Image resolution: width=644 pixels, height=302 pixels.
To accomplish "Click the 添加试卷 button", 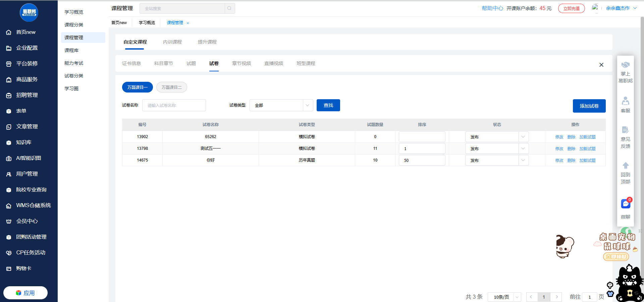I will [589, 106].
